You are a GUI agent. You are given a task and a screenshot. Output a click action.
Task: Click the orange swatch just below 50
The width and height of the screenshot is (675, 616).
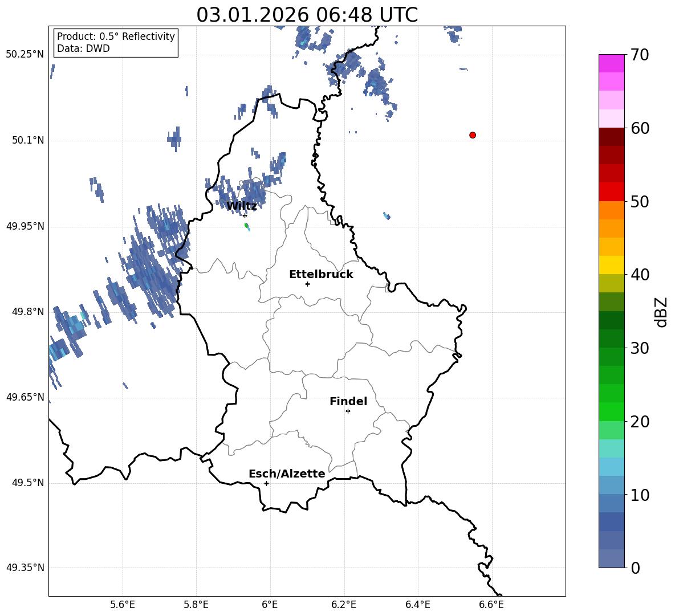(611, 210)
